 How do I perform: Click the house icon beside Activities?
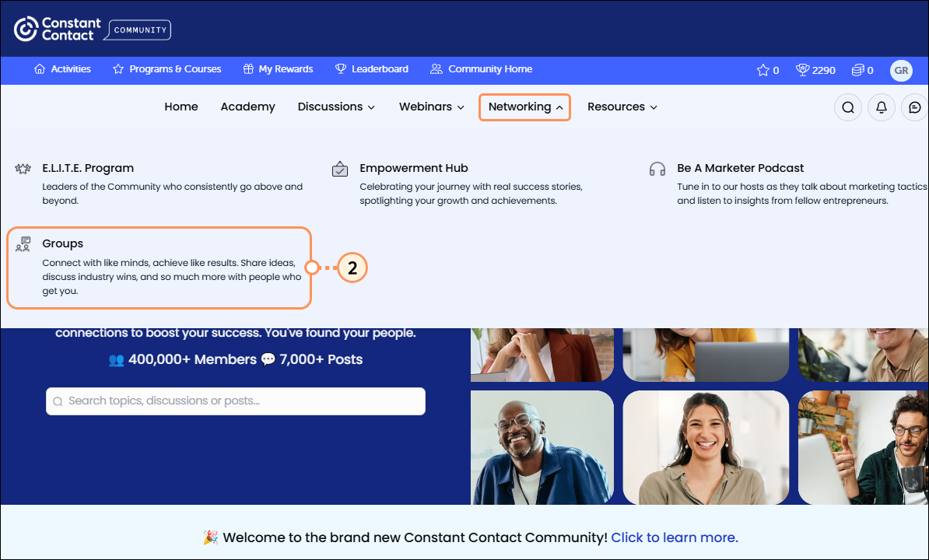40,69
